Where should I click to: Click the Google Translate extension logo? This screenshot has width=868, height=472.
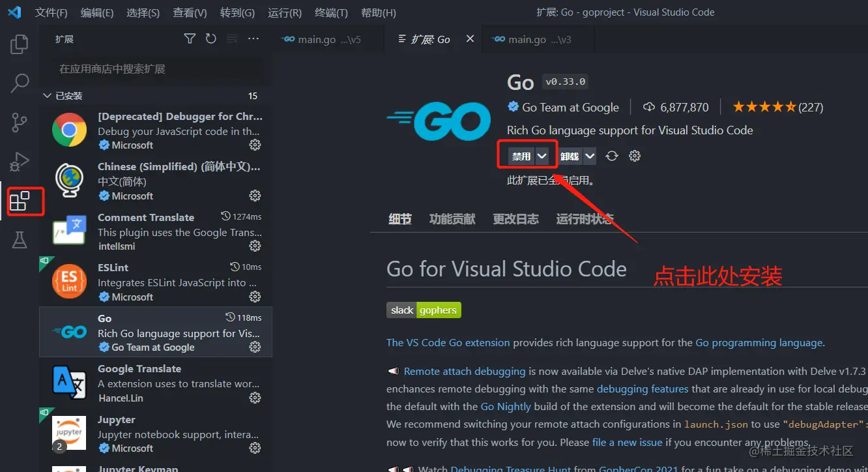70,383
